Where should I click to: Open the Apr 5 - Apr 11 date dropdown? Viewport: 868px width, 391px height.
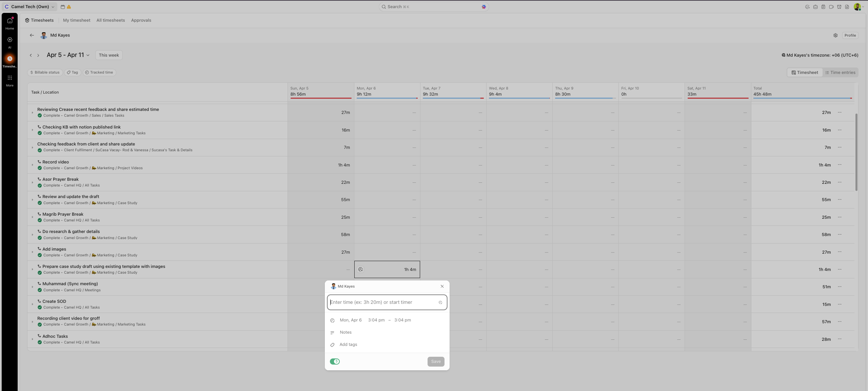tap(68, 55)
